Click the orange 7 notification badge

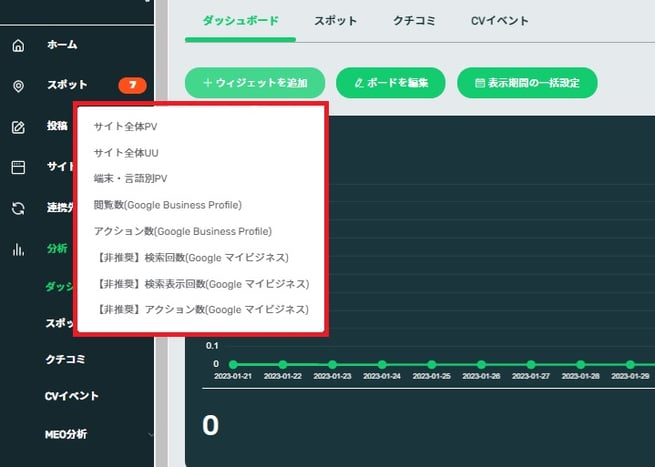132,85
